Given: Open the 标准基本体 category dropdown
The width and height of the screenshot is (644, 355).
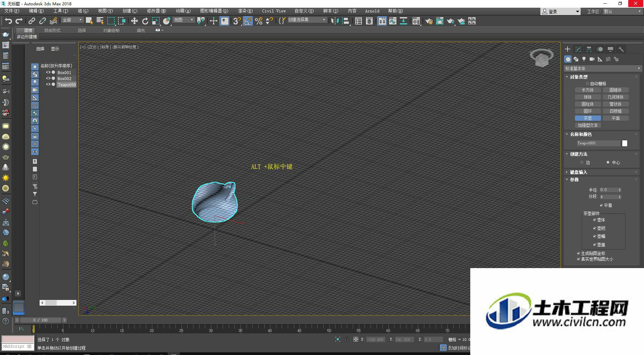Looking at the screenshot, I should [x=602, y=68].
